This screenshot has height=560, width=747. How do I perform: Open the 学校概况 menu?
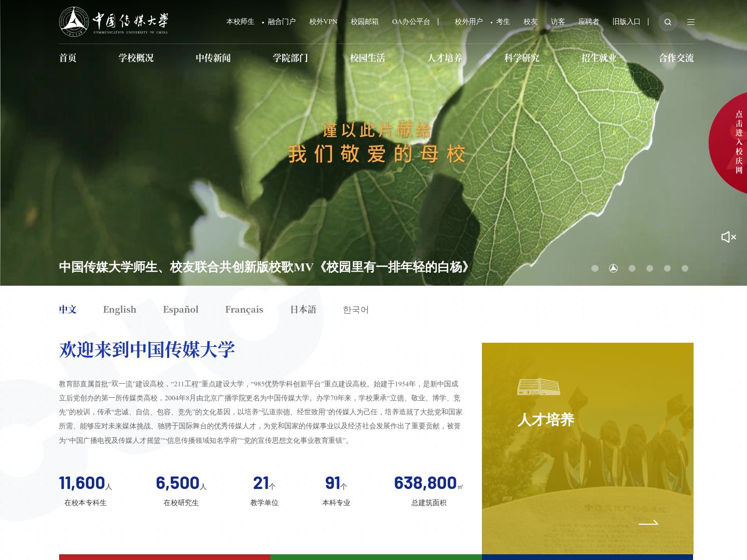point(136,58)
